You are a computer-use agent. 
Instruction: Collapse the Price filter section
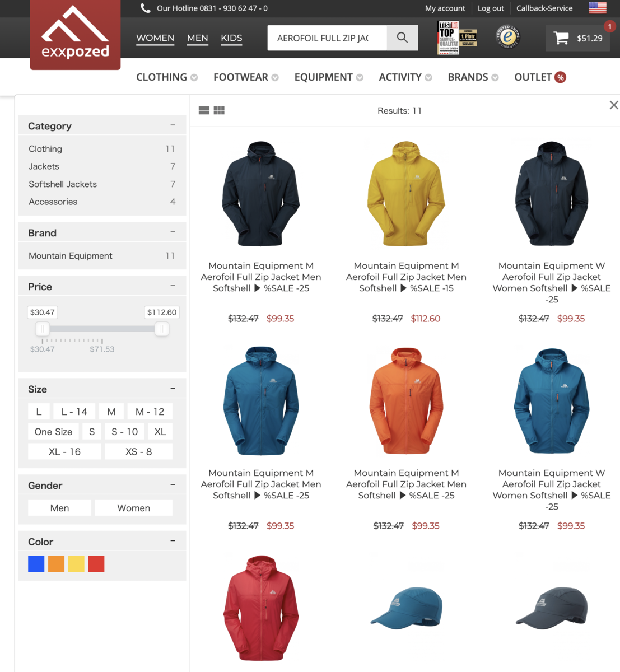click(x=173, y=286)
